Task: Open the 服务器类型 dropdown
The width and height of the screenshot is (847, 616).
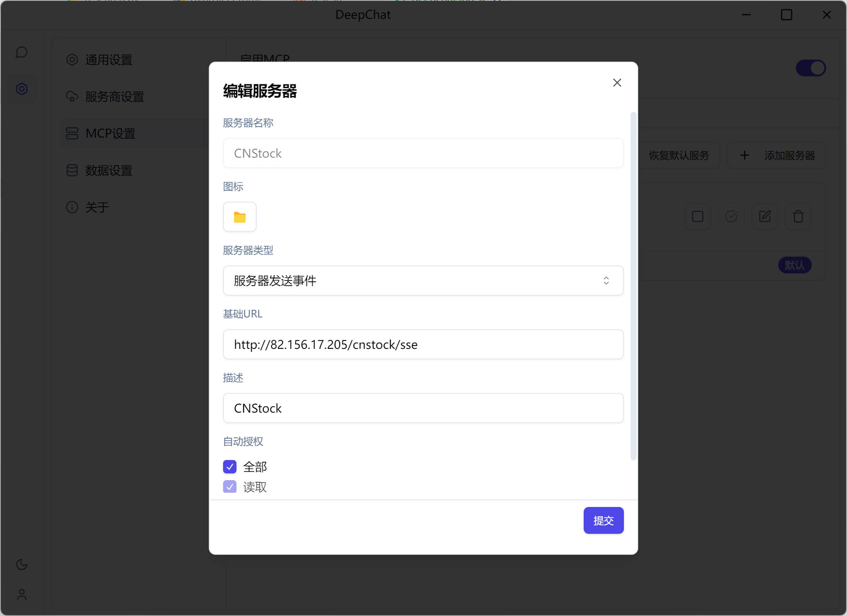Action: point(423,281)
